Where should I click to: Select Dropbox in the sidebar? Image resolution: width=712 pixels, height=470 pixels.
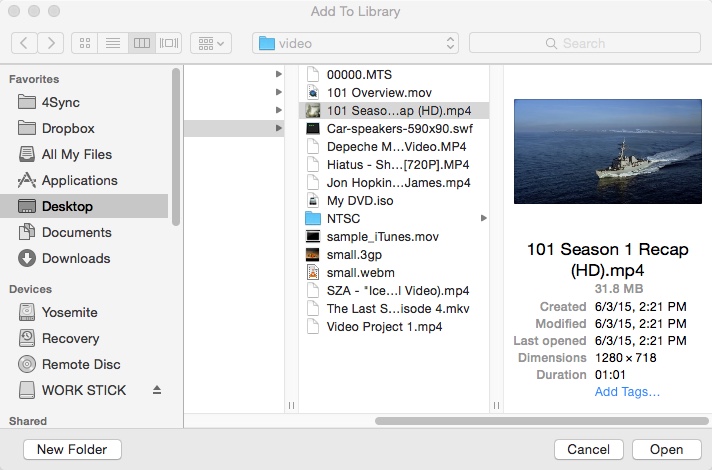coord(84,129)
